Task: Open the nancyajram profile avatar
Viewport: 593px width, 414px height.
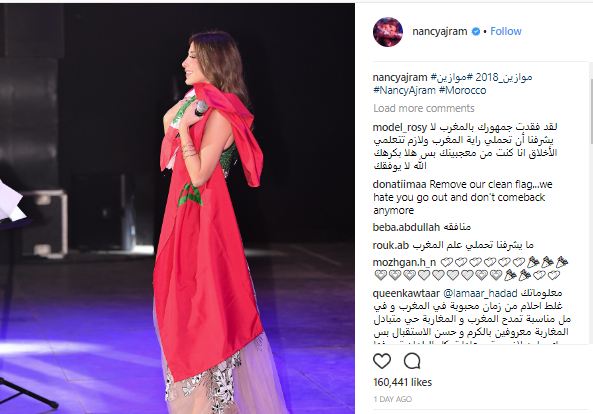Action: click(x=388, y=32)
